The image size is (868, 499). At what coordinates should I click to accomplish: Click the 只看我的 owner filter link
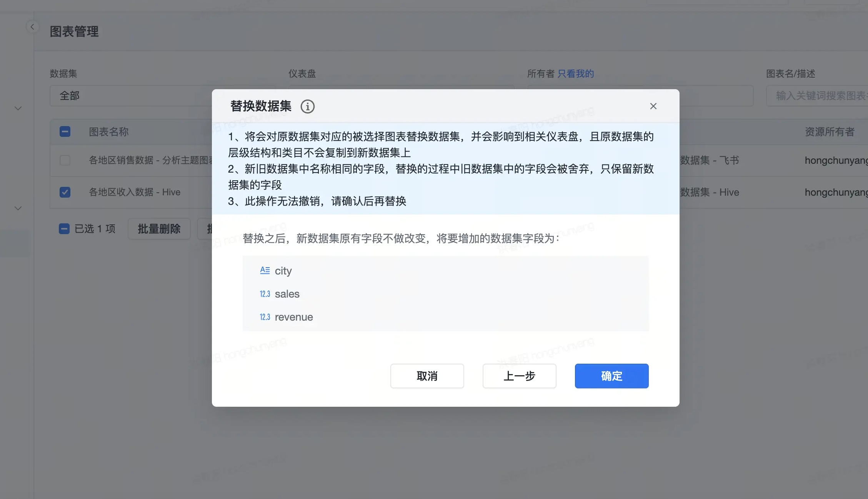click(575, 74)
